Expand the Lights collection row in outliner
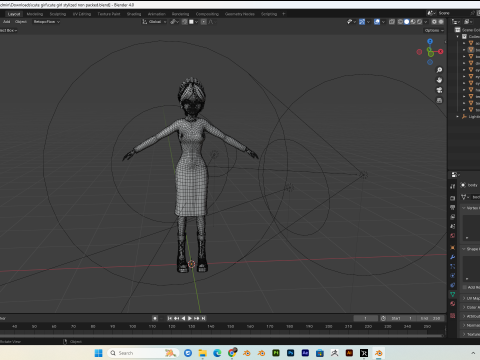The height and width of the screenshot is (360, 480). 458,117
